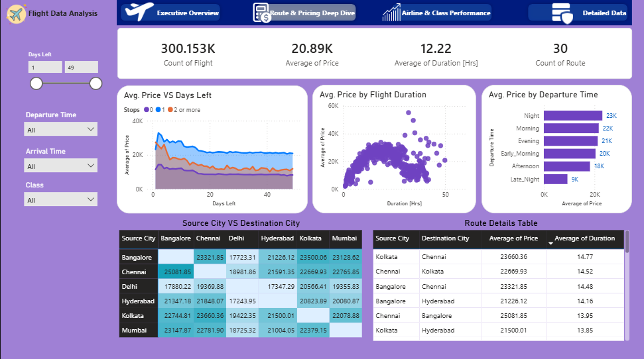Image resolution: width=644 pixels, height=359 pixels.
Task: Open the Arrival Time dropdown
Action: pyautogui.click(x=61, y=166)
